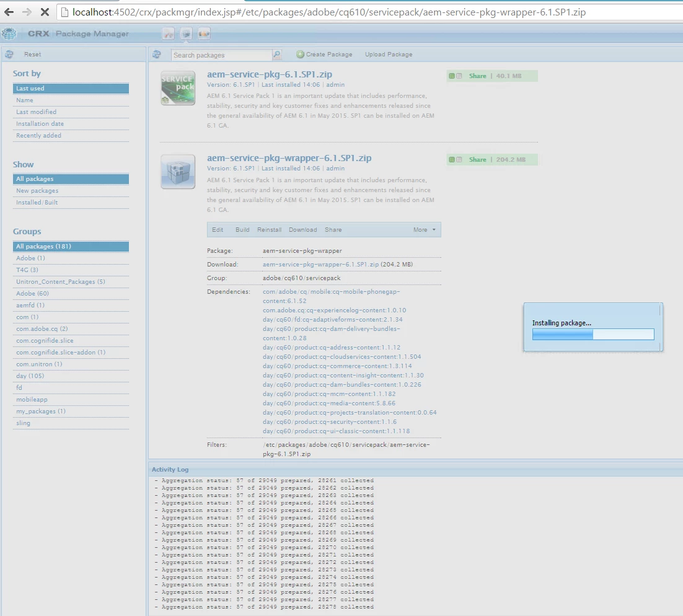Screen dimensions: 683x616
Task: Show Installed/Built packages
Action: coord(71,203)
